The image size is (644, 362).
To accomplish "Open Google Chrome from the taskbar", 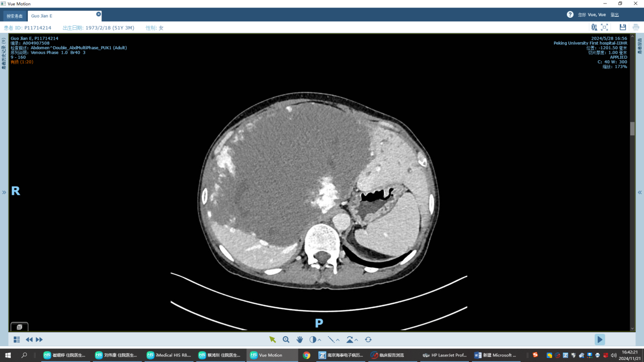I will (307, 355).
